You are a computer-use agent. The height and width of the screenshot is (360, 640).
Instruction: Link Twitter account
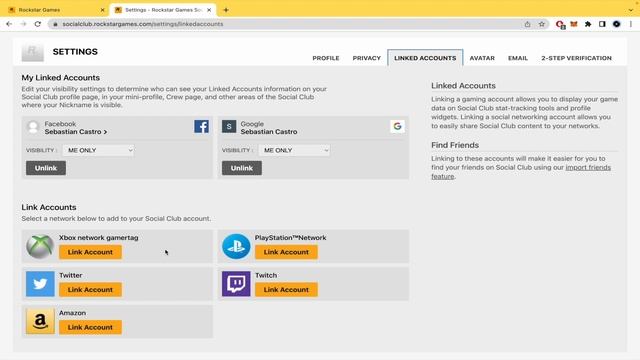90,289
